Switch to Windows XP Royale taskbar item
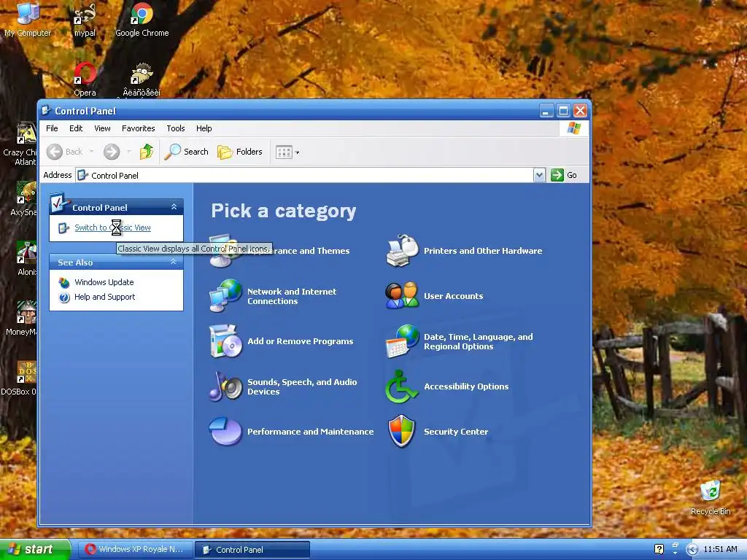This screenshot has width=747, height=560. coord(134,550)
